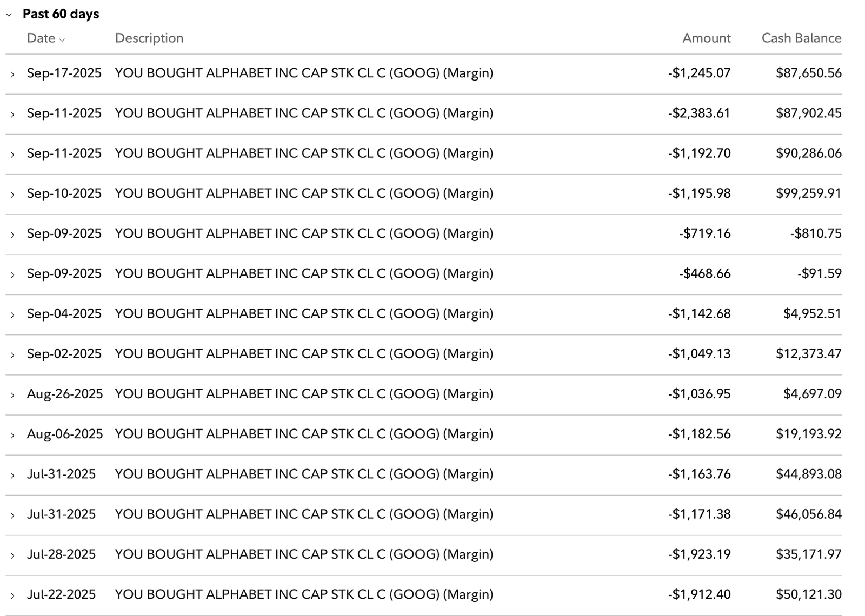The height and width of the screenshot is (616, 865).
Task: Expand the -$719.16 Sep-09 transaction
Action: click(x=12, y=234)
